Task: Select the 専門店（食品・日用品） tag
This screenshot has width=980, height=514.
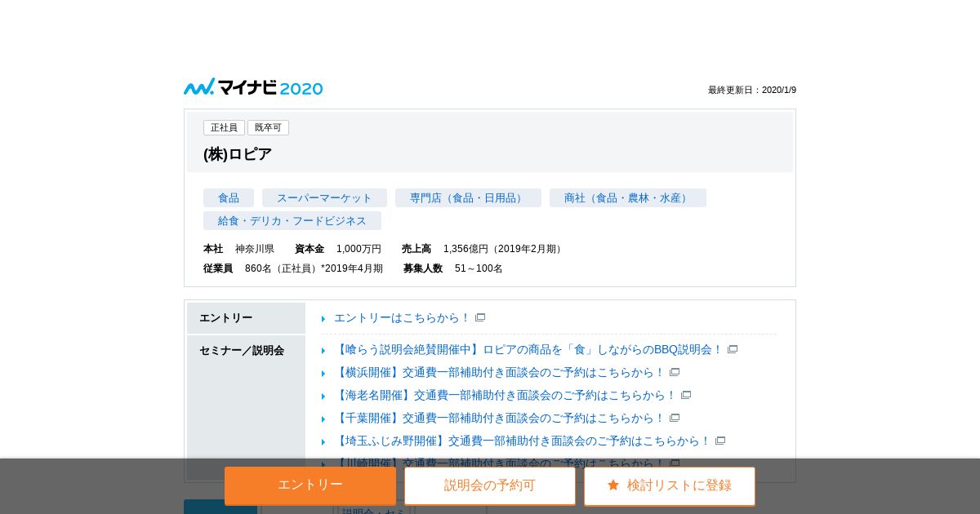Action: pos(468,197)
